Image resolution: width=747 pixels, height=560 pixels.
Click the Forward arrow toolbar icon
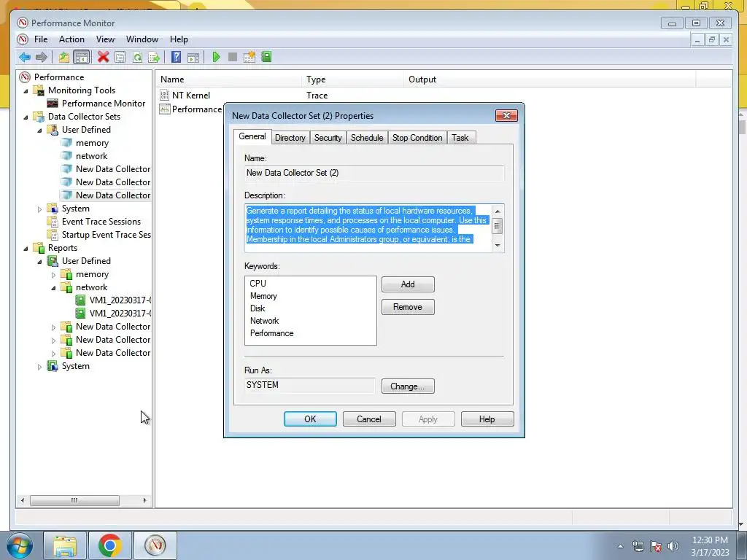pos(42,57)
